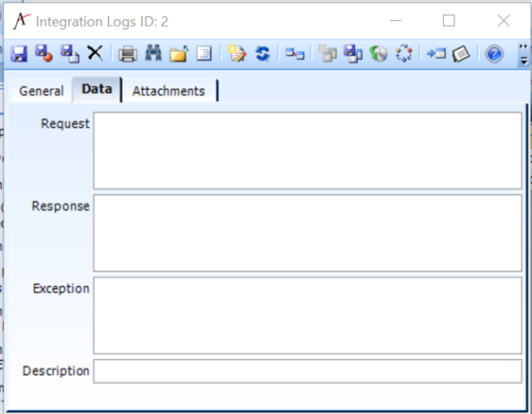The image size is (532, 414).
Task: Click the black X delete icon
Action: pos(96,53)
